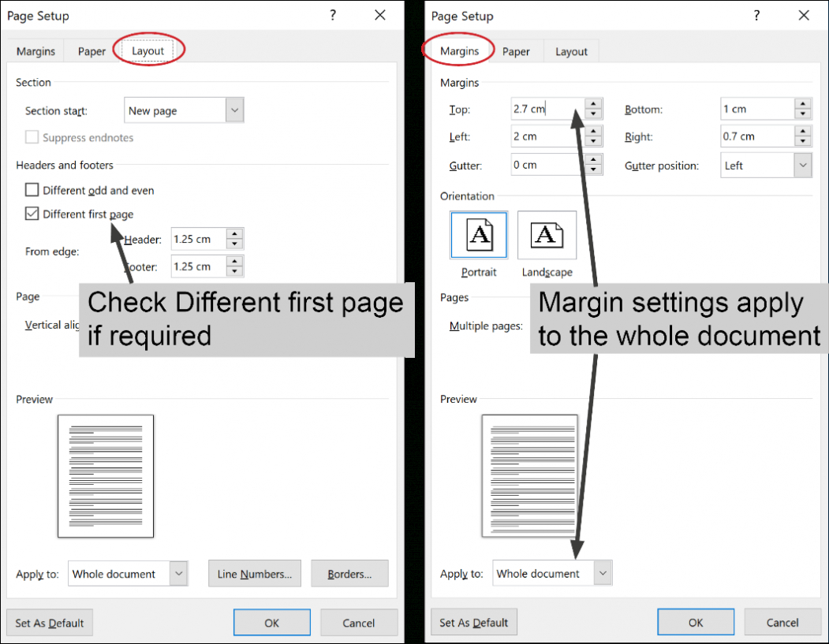The width and height of the screenshot is (829, 644).
Task: Open the Gutter position dropdown
Action: (801, 165)
